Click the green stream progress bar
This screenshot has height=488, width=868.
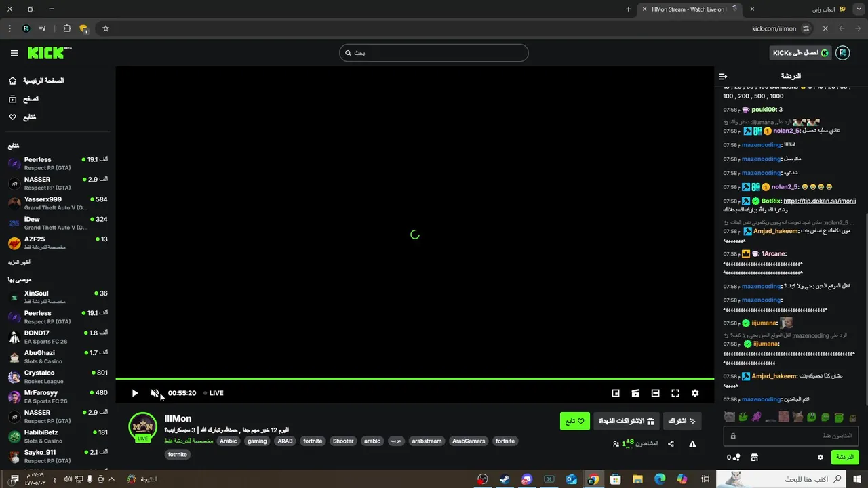tap(414, 378)
